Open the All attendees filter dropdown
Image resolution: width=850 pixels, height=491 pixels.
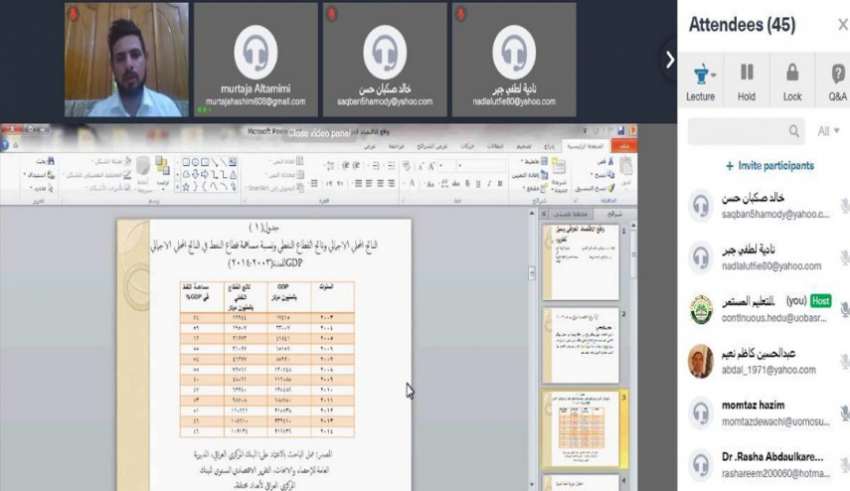tap(829, 131)
